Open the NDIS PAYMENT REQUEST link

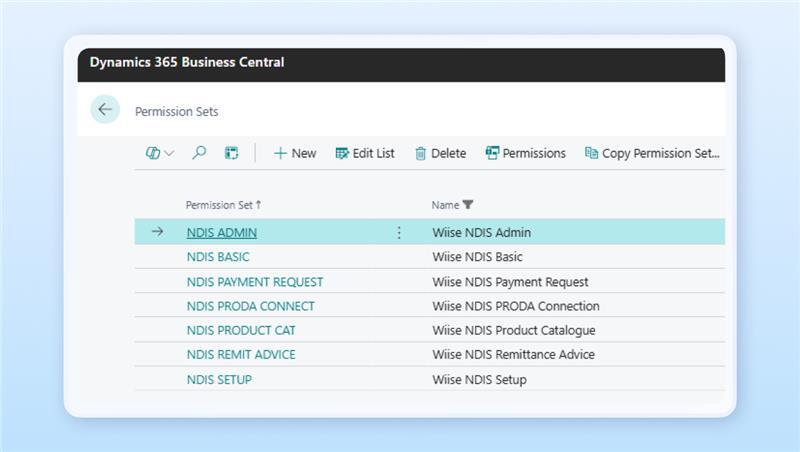point(254,282)
